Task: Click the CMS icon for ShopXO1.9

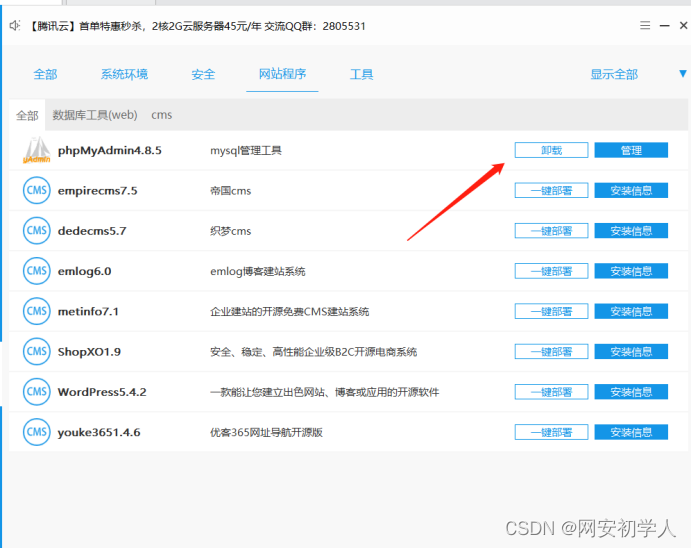Action: click(37, 352)
